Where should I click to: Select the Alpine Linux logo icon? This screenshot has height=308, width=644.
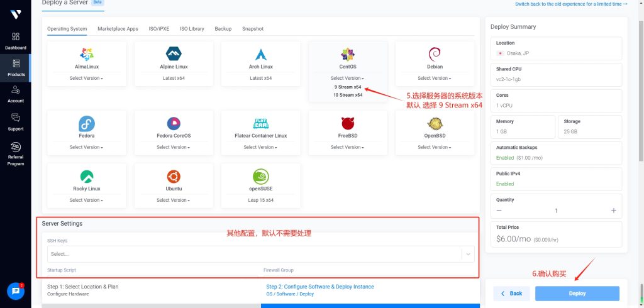point(174,54)
